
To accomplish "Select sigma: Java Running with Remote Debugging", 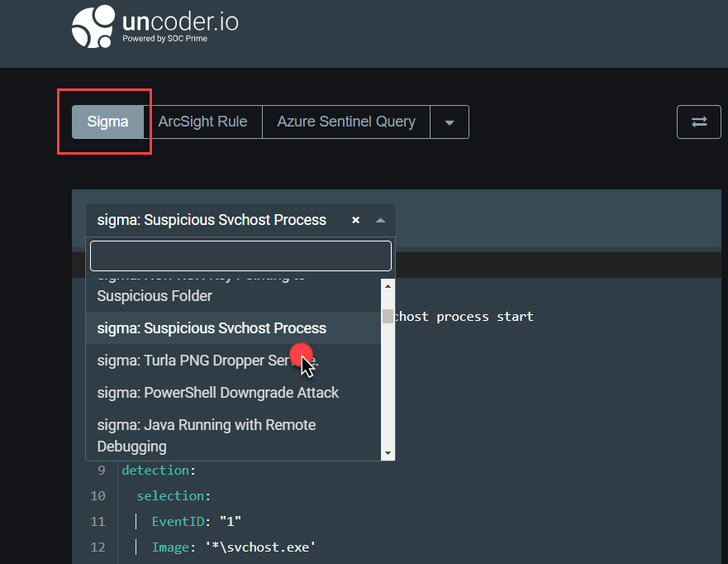I will pos(233,435).
